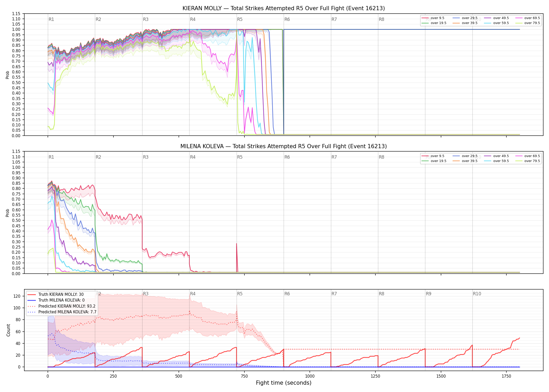Click the R9 marker in the Count chart

coord(428,294)
